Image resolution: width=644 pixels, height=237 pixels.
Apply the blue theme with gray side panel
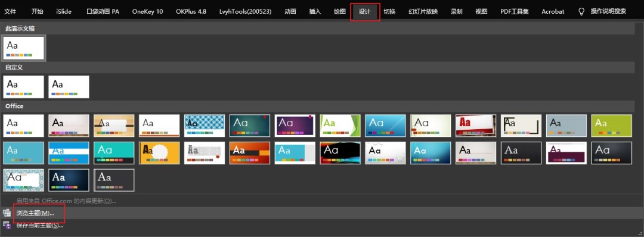(x=295, y=153)
